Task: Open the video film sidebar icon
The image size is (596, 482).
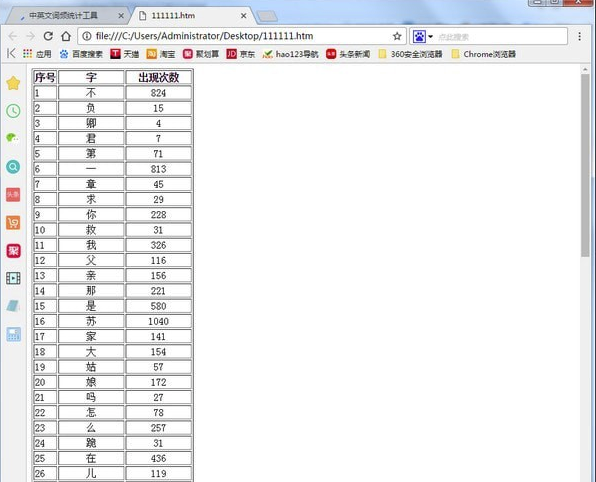Action: pos(13,278)
